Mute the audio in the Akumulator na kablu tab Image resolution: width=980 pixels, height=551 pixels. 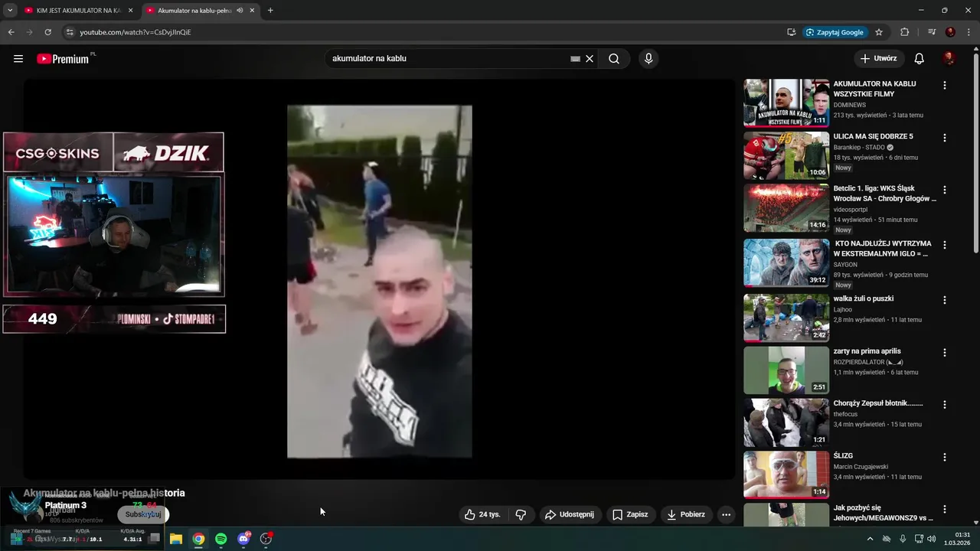point(240,11)
